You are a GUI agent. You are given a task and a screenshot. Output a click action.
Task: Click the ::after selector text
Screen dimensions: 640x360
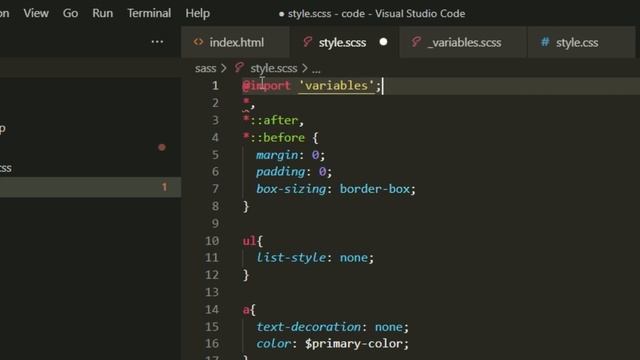pos(273,120)
